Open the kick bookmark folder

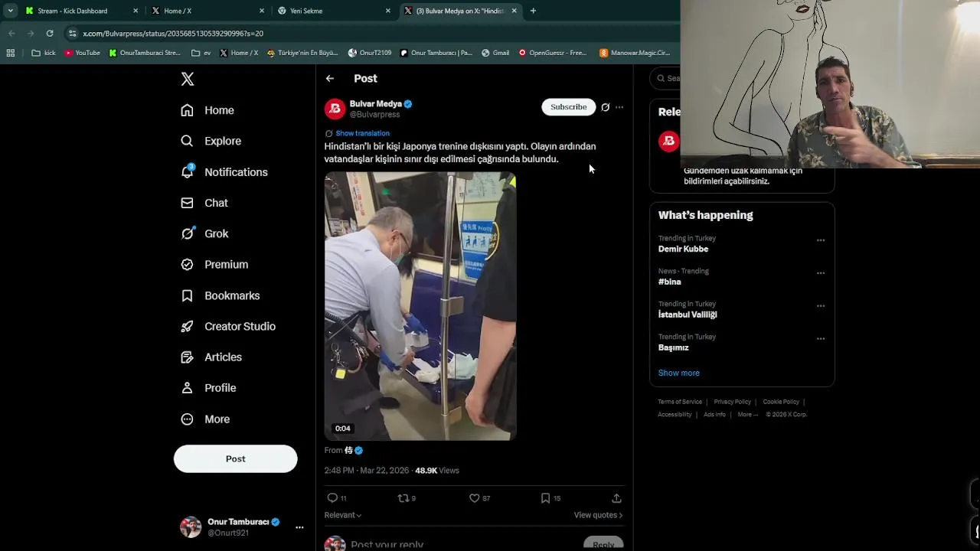tap(44, 53)
